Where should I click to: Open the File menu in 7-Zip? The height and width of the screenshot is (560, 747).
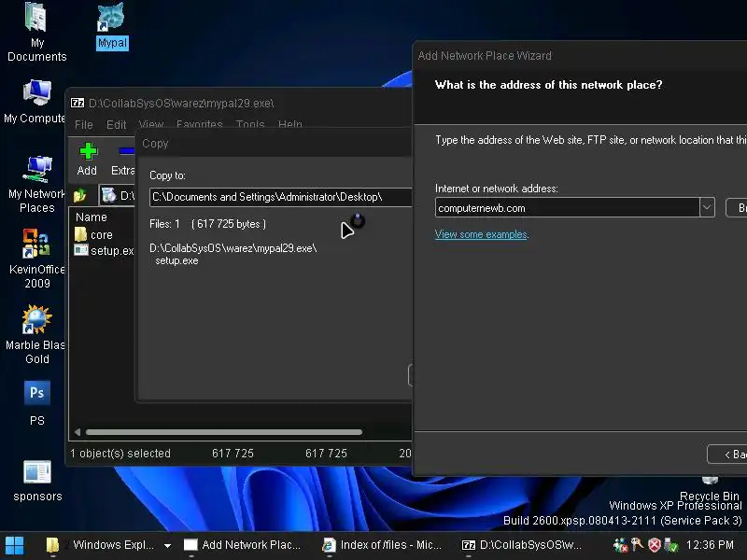(x=84, y=125)
